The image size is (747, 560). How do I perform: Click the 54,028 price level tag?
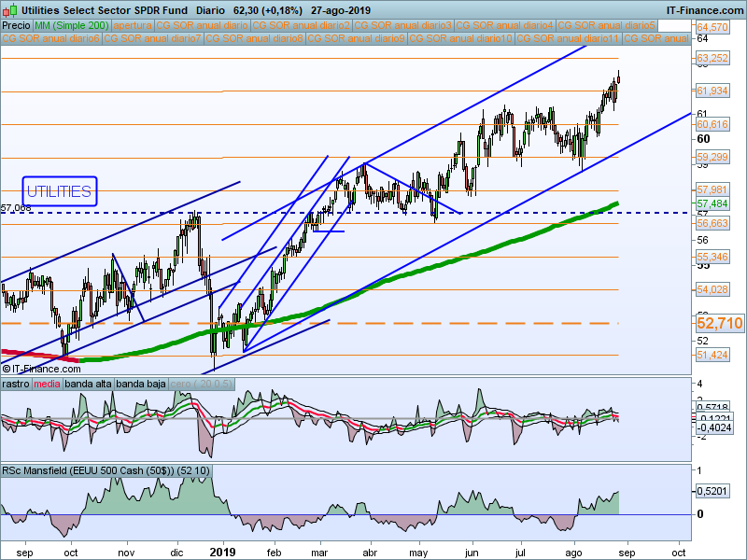tap(712, 289)
